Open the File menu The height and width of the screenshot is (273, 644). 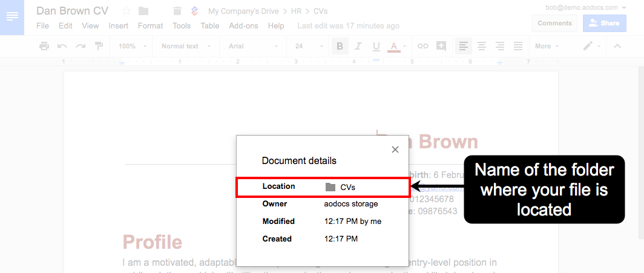tap(42, 26)
